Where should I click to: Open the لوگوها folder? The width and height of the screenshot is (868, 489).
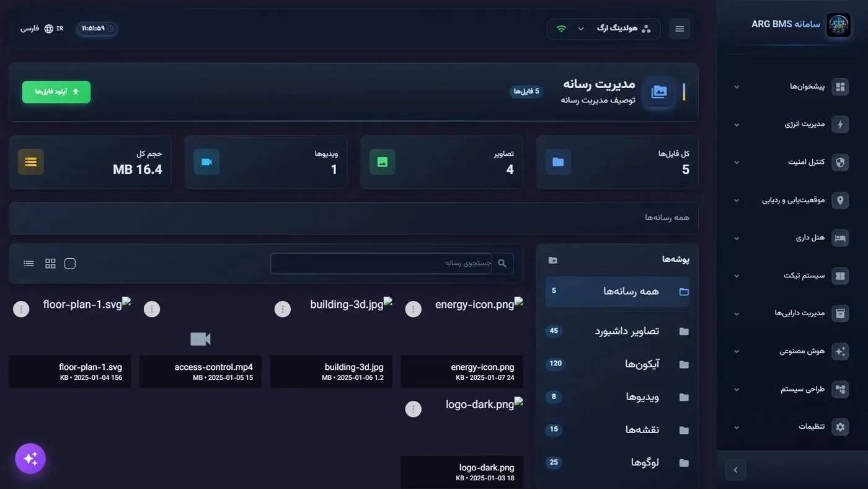[x=617, y=463]
